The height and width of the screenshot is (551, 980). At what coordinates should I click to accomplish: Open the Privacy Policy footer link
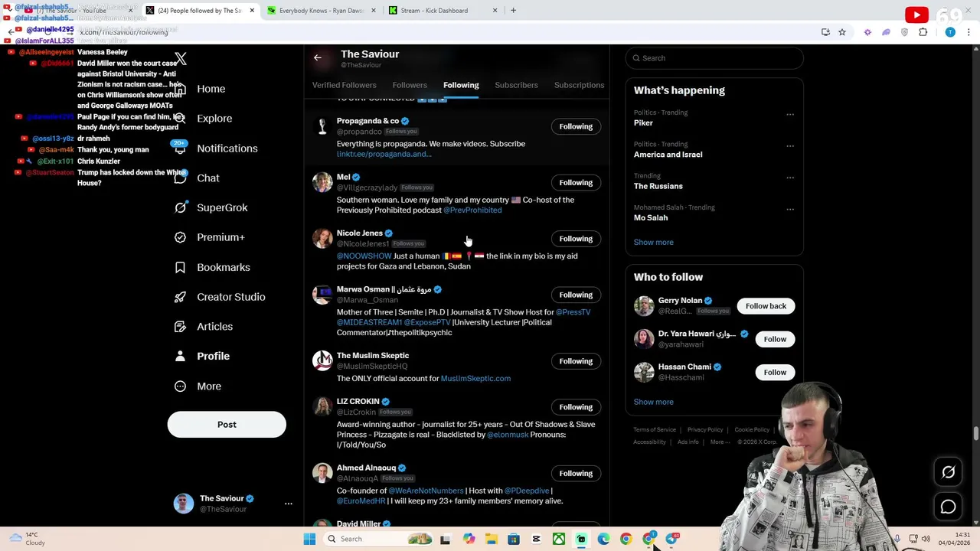tap(704, 430)
